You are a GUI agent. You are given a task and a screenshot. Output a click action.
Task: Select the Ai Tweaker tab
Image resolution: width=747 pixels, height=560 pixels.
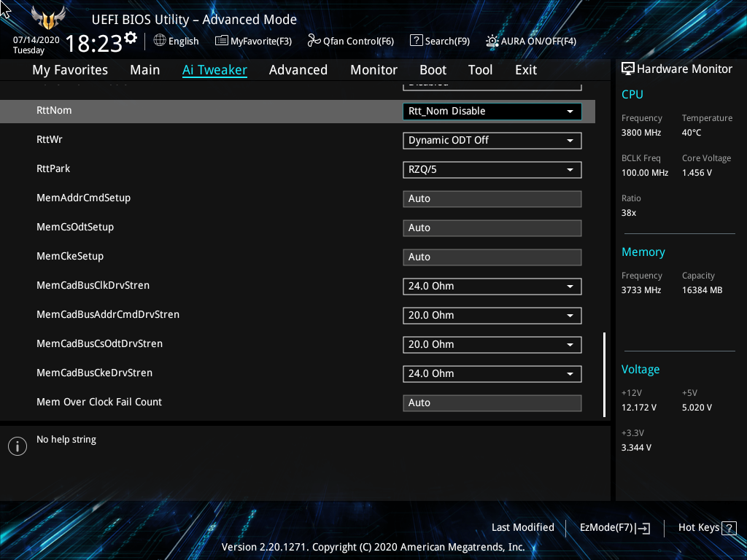click(x=214, y=70)
